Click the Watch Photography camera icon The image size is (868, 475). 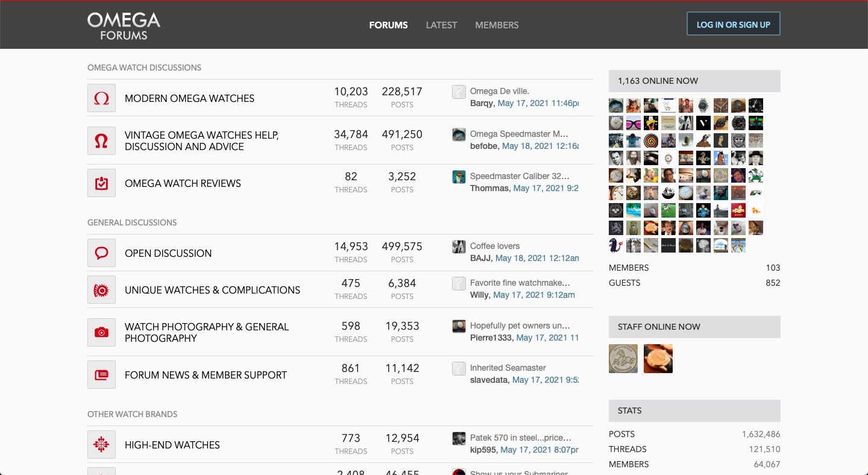[101, 332]
